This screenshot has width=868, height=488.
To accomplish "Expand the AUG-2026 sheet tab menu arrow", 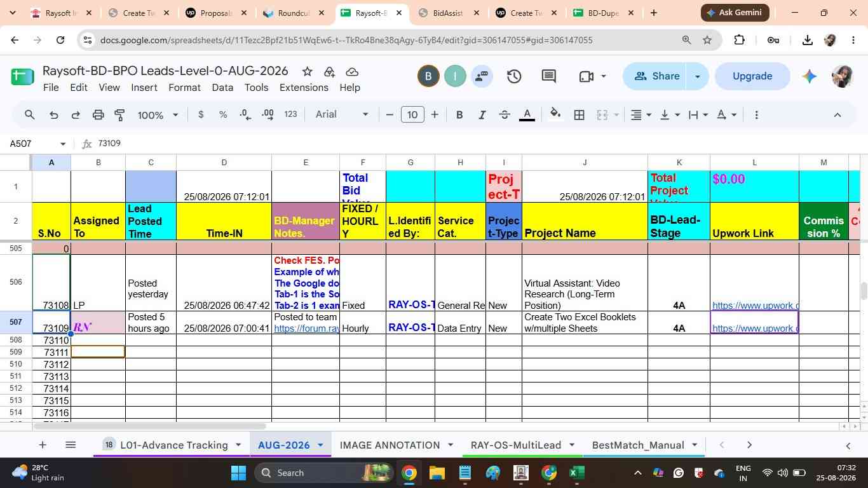I will tap(320, 445).
